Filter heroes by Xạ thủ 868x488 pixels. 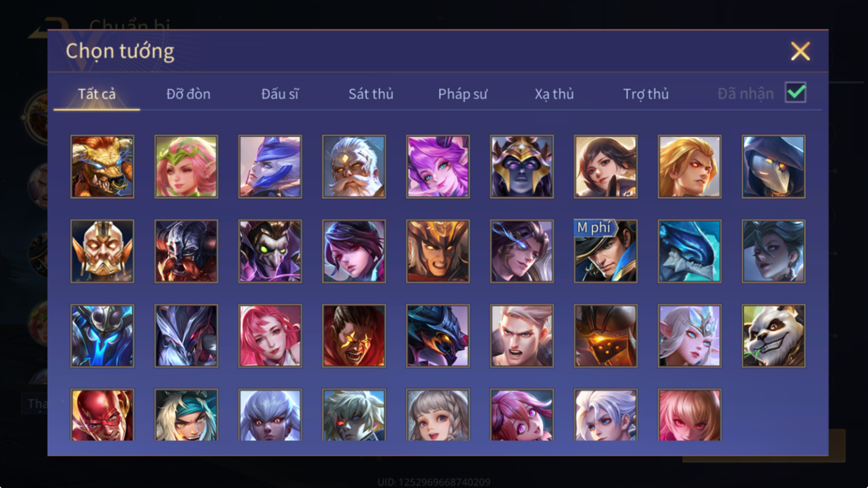tap(554, 94)
